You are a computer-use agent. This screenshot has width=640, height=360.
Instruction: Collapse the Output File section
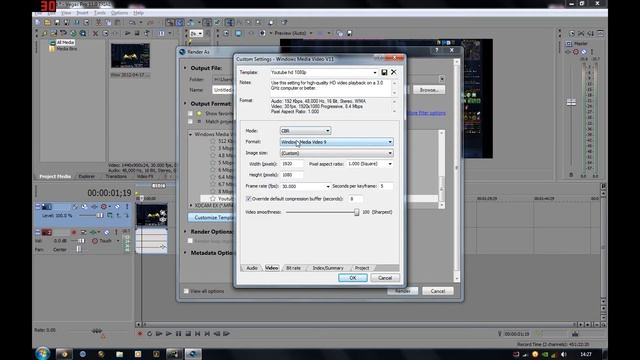point(185,68)
